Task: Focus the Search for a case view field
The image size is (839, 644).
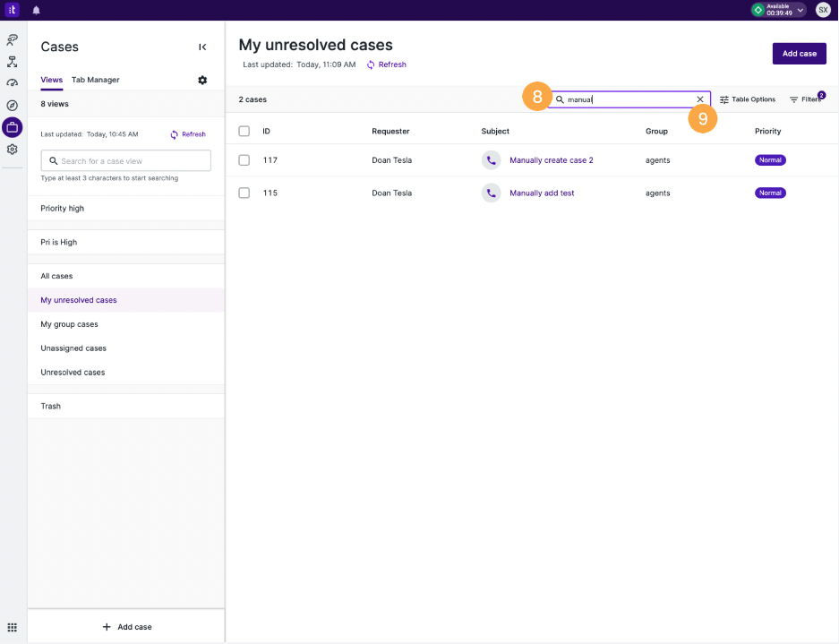Action: pos(125,160)
